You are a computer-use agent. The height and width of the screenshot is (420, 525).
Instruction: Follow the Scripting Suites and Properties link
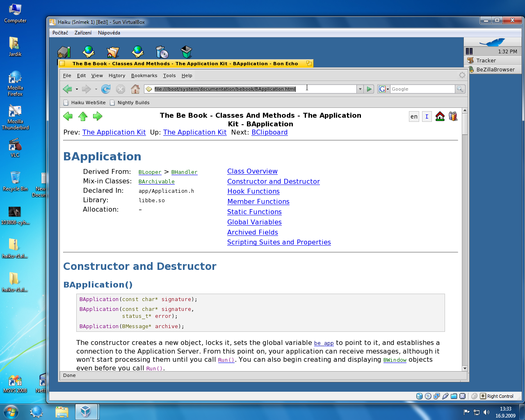(x=279, y=242)
